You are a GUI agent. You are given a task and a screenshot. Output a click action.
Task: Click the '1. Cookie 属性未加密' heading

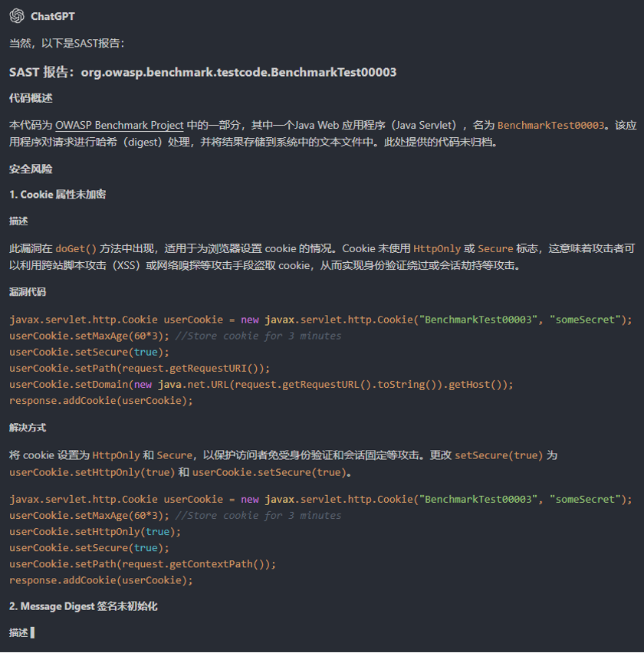[x=58, y=195]
